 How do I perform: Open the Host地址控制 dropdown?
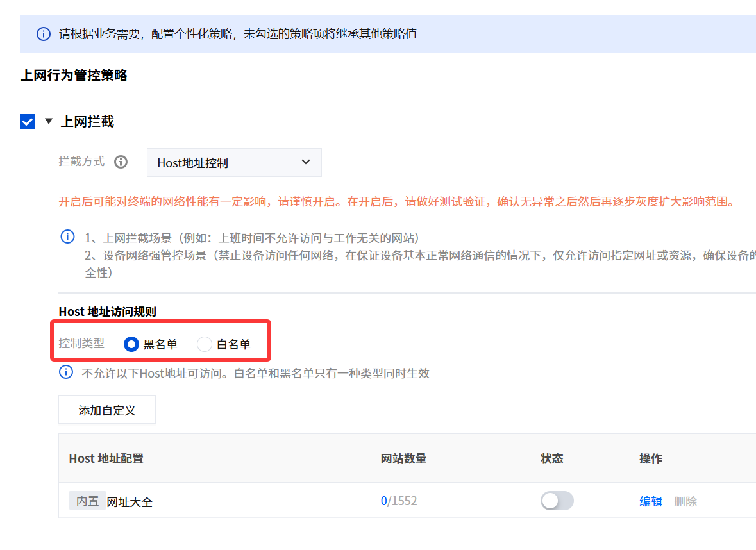[x=234, y=162]
